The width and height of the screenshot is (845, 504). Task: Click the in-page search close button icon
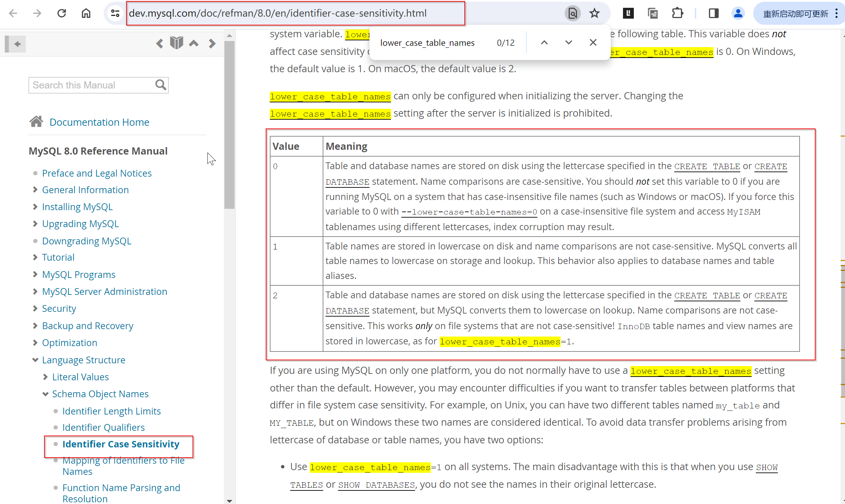pyautogui.click(x=593, y=43)
